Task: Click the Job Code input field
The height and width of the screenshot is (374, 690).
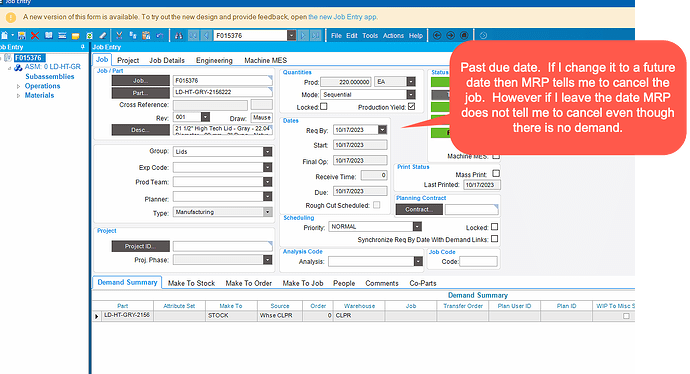Action: pyautogui.click(x=478, y=261)
